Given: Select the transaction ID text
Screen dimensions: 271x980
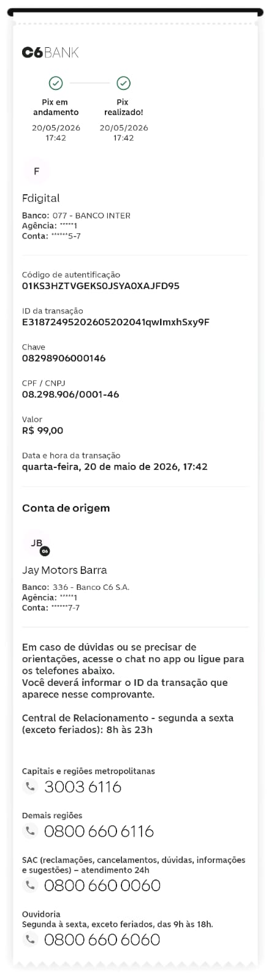Looking at the screenshot, I should click(x=116, y=322).
